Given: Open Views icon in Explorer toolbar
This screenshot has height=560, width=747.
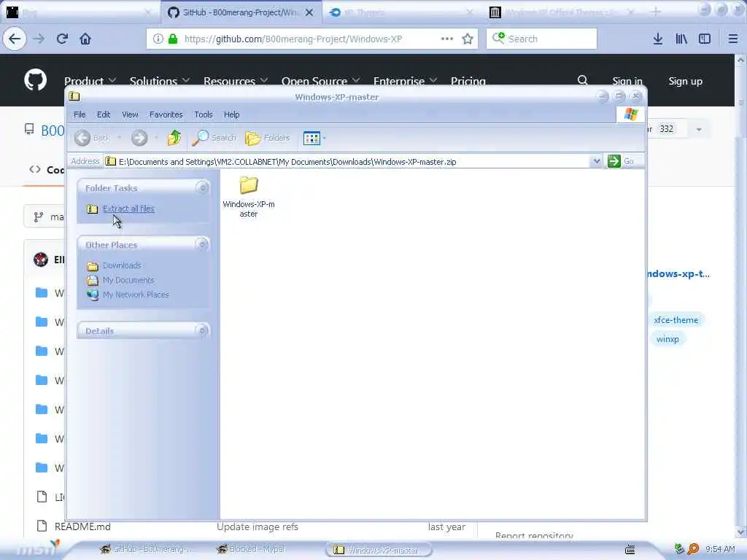Looking at the screenshot, I should [311, 138].
